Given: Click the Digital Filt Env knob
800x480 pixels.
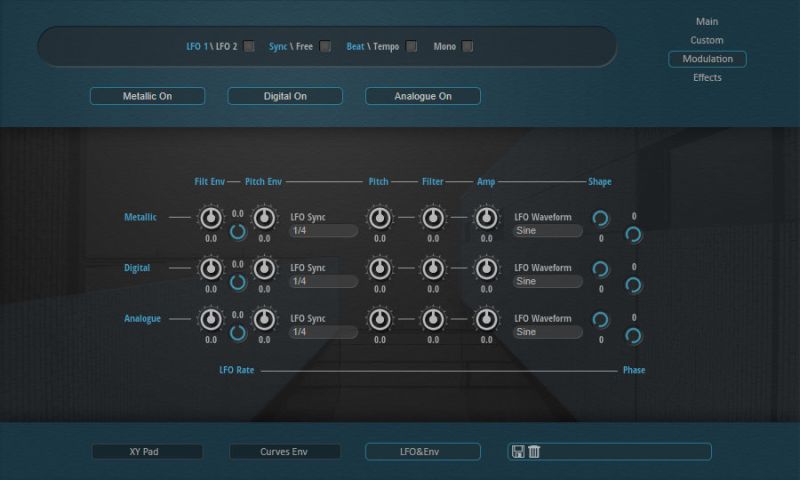Looking at the screenshot, I should (x=211, y=269).
